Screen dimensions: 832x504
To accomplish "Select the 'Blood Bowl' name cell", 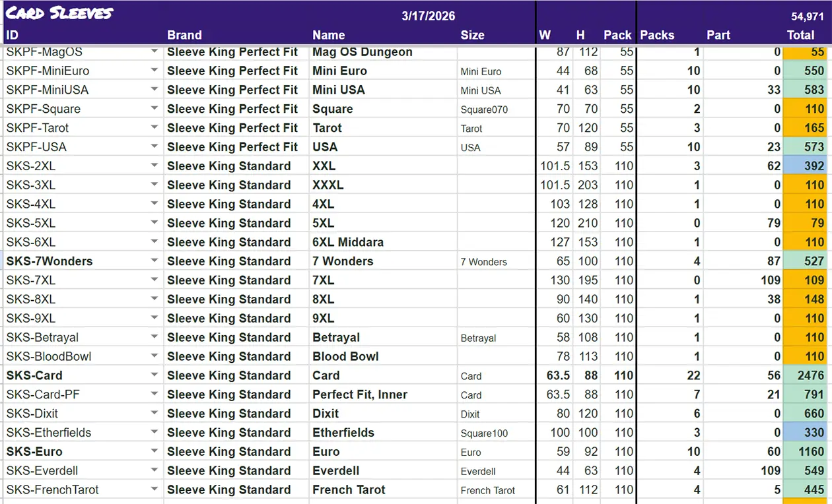I will [x=383, y=356].
